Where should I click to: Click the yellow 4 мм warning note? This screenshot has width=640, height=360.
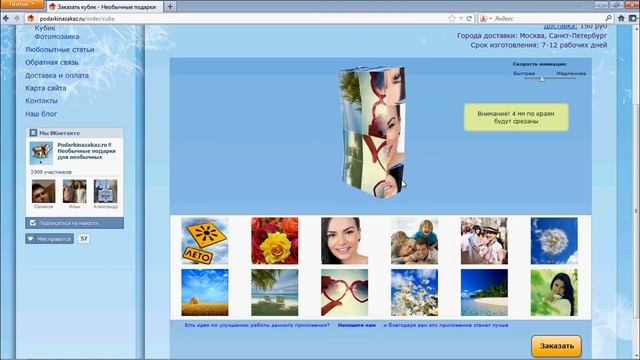[x=516, y=118]
